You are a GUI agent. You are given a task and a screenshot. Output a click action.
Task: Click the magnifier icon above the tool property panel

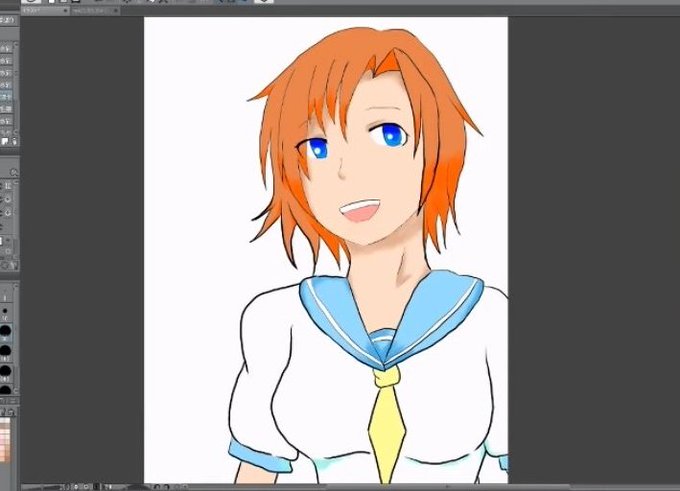[x=13, y=172]
